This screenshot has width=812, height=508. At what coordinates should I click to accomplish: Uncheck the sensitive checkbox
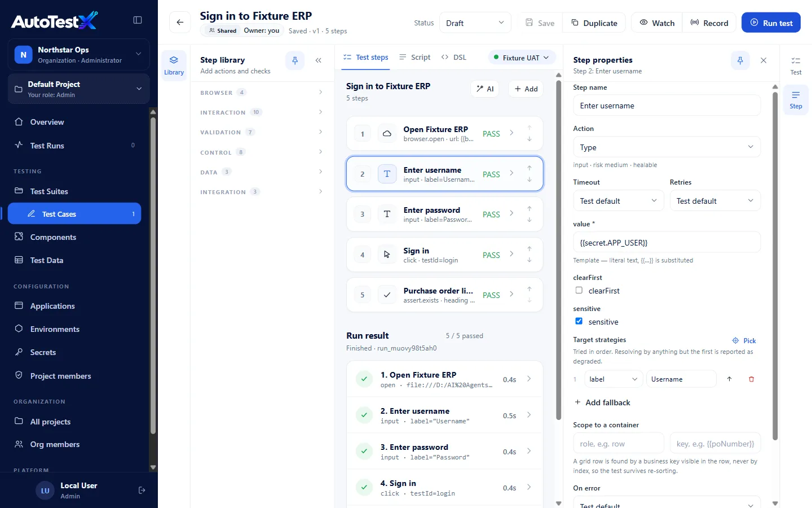[x=579, y=321]
